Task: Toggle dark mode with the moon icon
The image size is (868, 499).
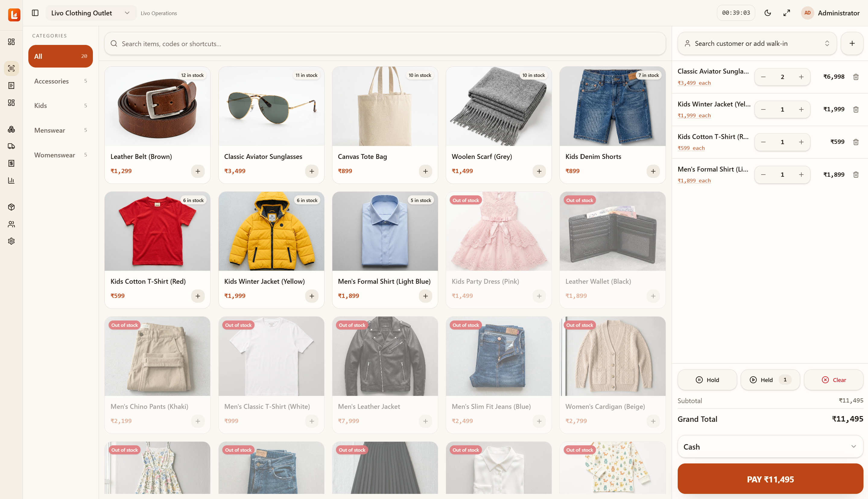Action: click(768, 13)
